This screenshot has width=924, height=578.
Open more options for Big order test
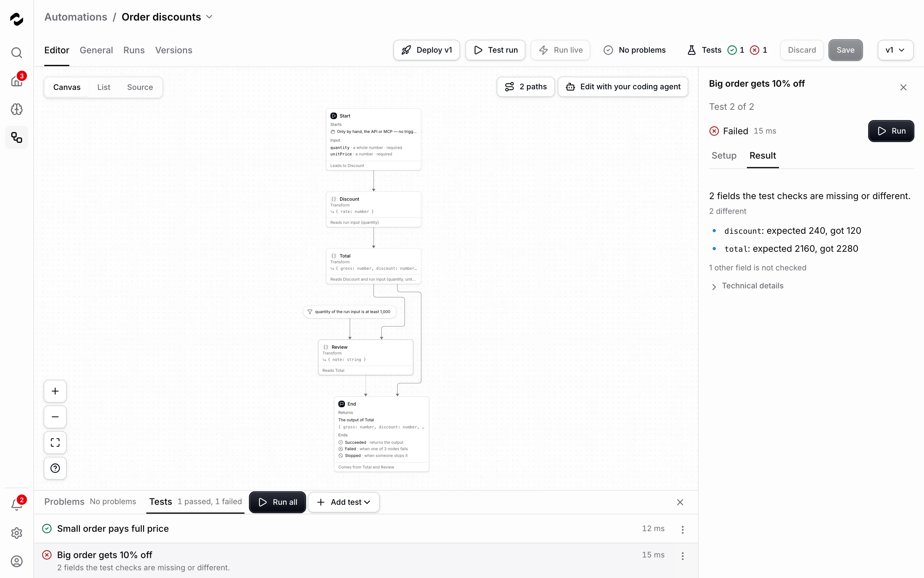tap(683, 556)
